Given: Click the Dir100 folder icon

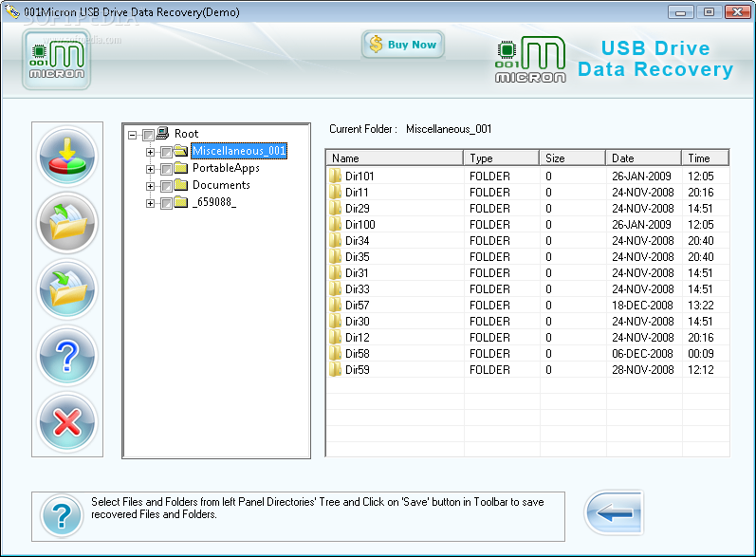Looking at the screenshot, I should [x=335, y=224].
